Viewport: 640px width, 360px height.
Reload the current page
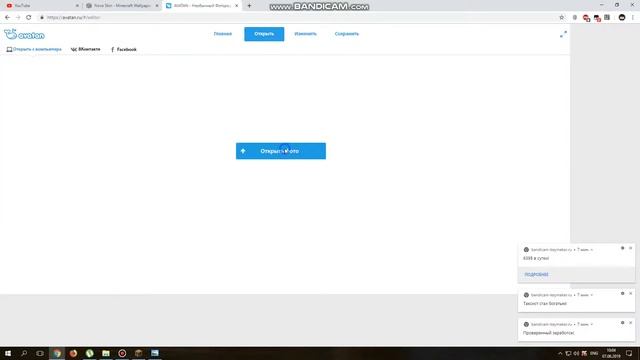(x=29, y=18)
